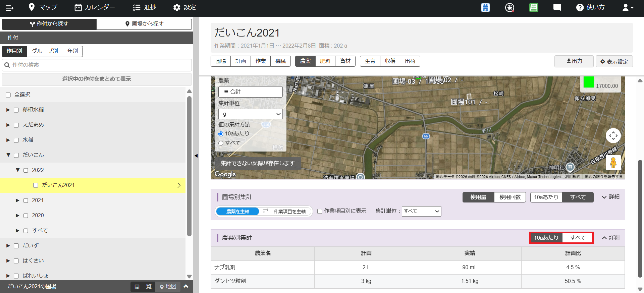This screenshot has width=644, height=293.
Task: Open the hamburger side menu
Action: point(9,8)
